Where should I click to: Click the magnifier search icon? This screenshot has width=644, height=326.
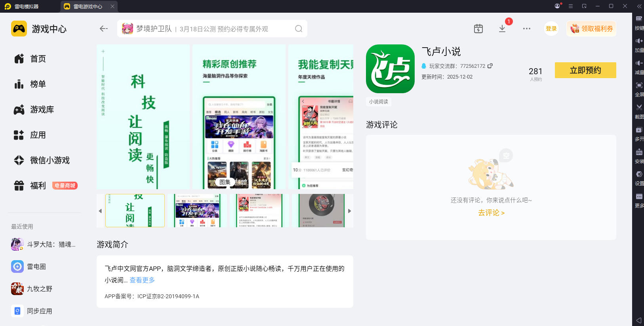pyautogui.click(x=299, y=29)
